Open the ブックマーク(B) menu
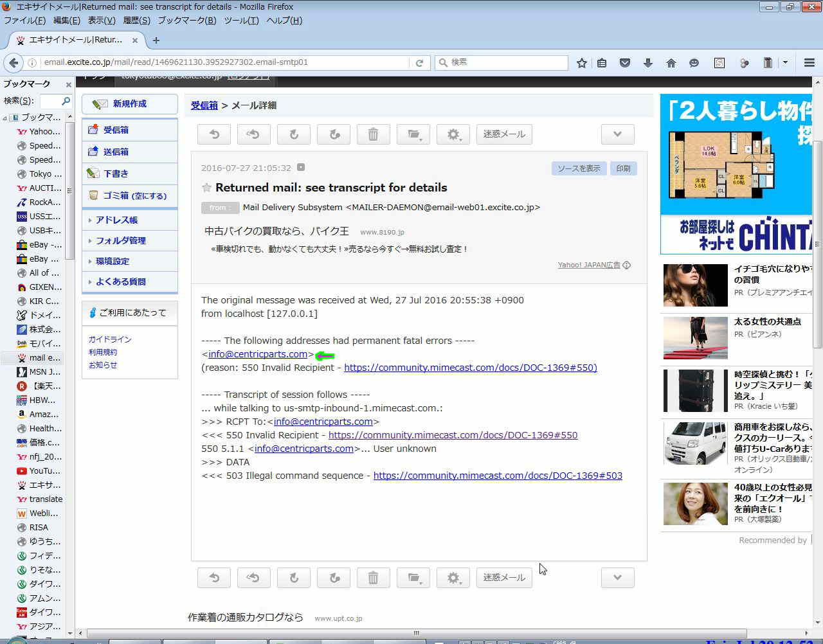The width and height of the screenshot is (823, 644). pos(186,21)
